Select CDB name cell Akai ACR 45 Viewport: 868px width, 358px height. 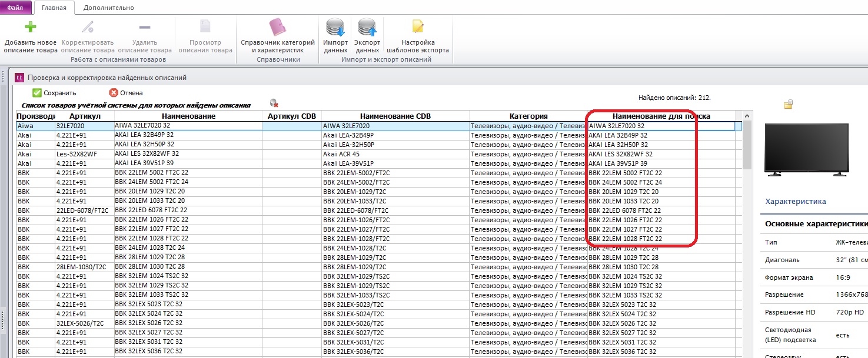[x=395, y=154]
